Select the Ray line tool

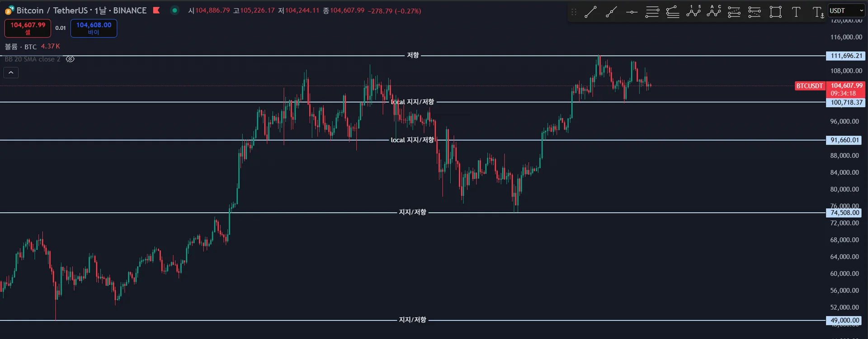tap(611, 12)
